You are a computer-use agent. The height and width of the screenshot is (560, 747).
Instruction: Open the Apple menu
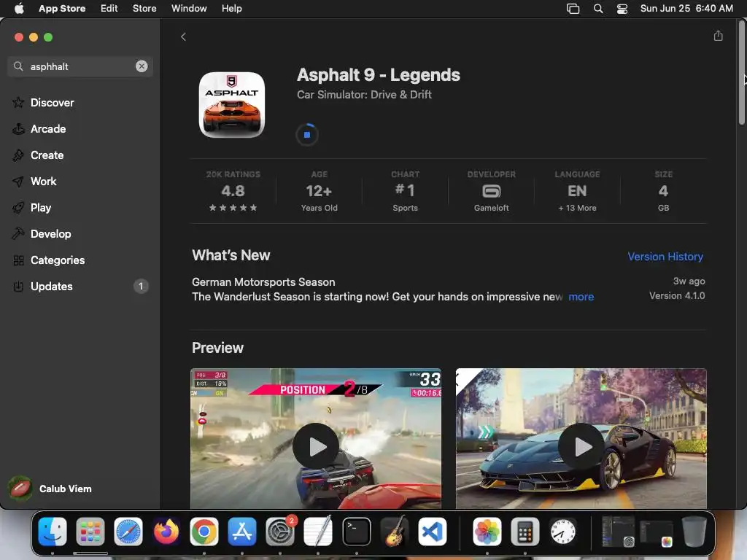pyautogui.click(x=19, y=9)
